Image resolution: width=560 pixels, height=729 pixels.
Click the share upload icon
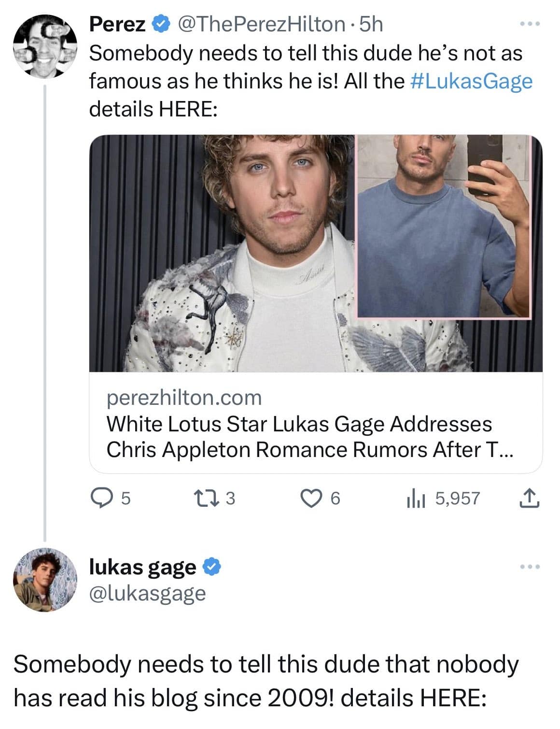point(530,498)
